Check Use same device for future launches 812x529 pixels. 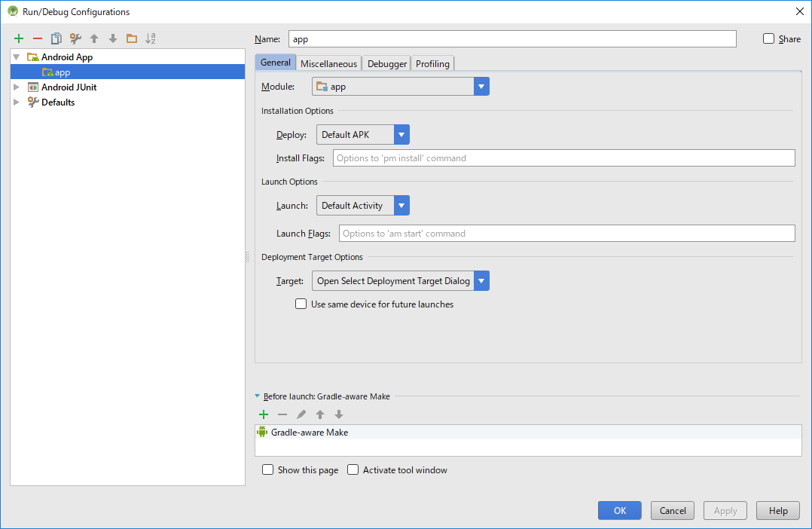(x=301, y=304)
